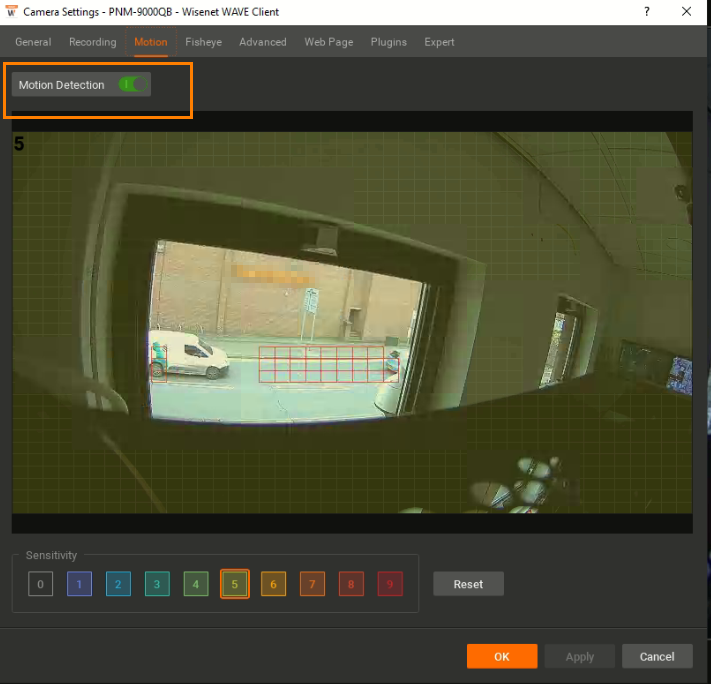Set sensitivity to level 7
711x684 pixels.
312,584
